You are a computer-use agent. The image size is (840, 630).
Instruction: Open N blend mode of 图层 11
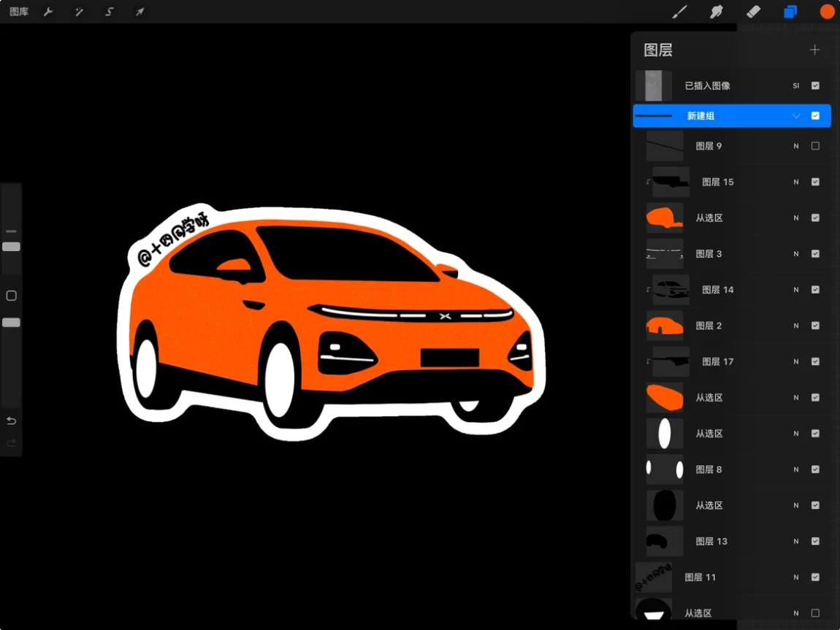(x=796, y=577)
